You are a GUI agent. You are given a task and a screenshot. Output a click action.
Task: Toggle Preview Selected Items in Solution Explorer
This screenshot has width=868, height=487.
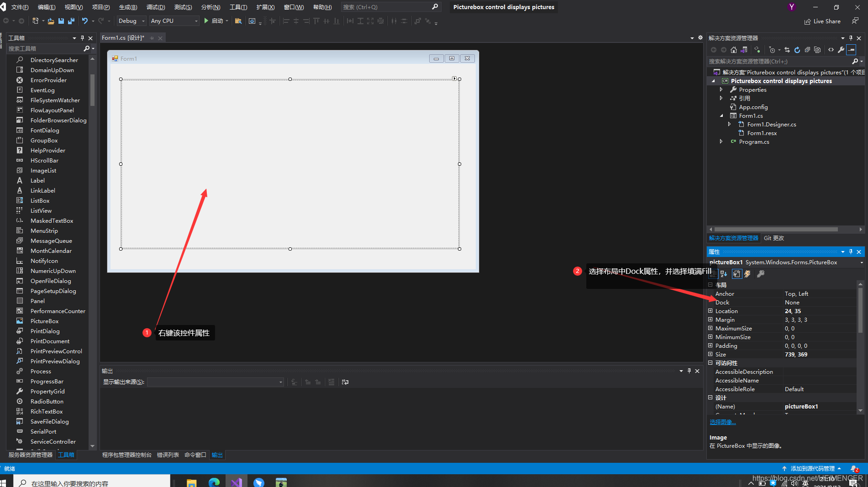(851, 50)
